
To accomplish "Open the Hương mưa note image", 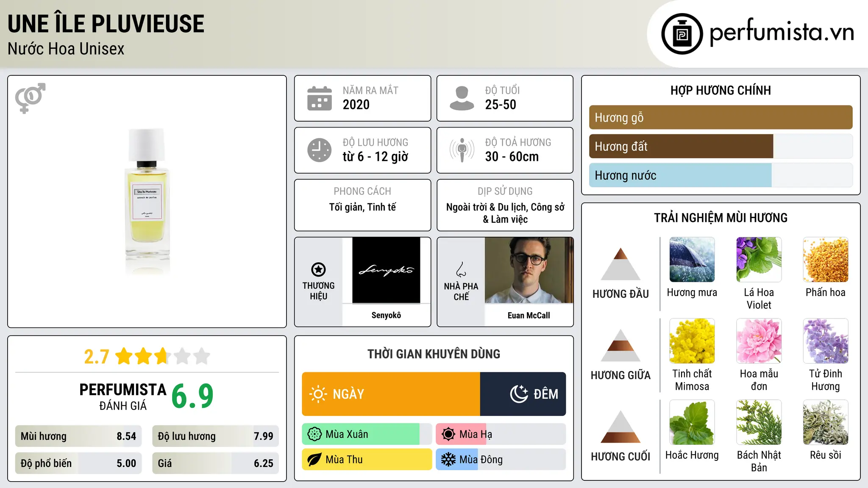I will (692, 260).
